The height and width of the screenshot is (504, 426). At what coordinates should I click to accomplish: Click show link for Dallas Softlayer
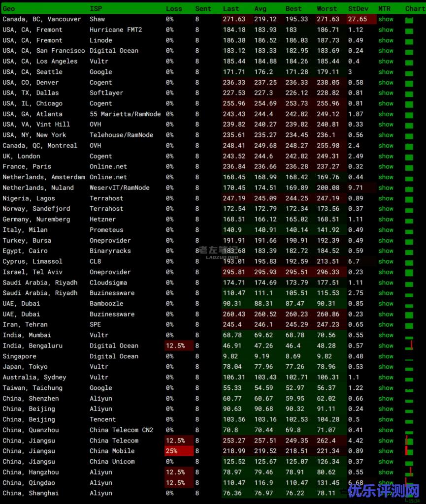pyautogui.click(x=386, y=93)
